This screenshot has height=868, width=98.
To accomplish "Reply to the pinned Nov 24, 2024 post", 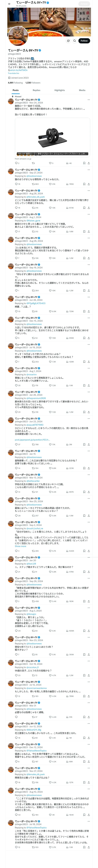I will pos(16,163).
